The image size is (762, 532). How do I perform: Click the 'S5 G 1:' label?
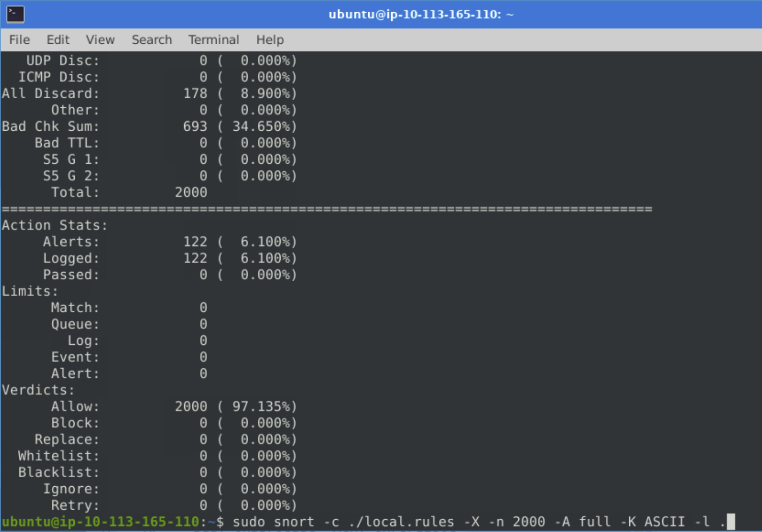coord(71,159)
